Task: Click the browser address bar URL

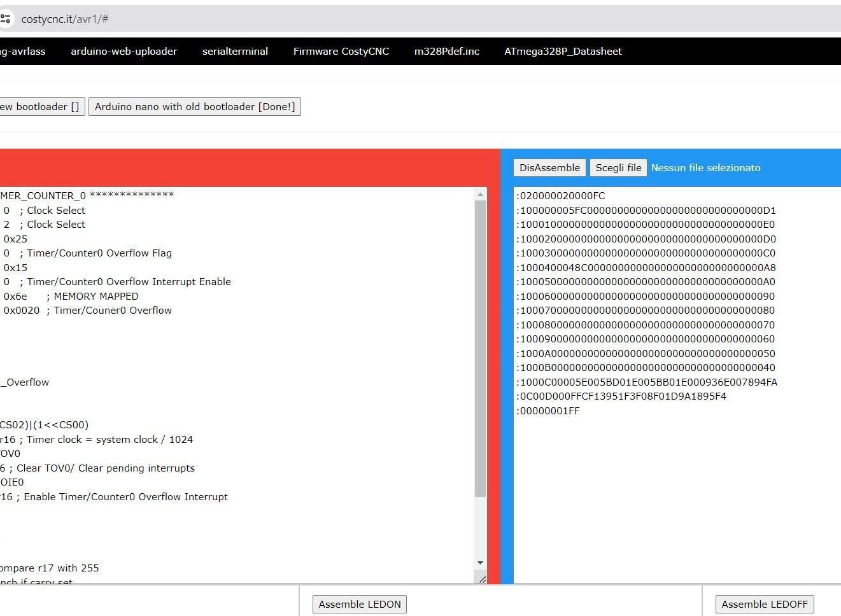Action: pos(65,19)
